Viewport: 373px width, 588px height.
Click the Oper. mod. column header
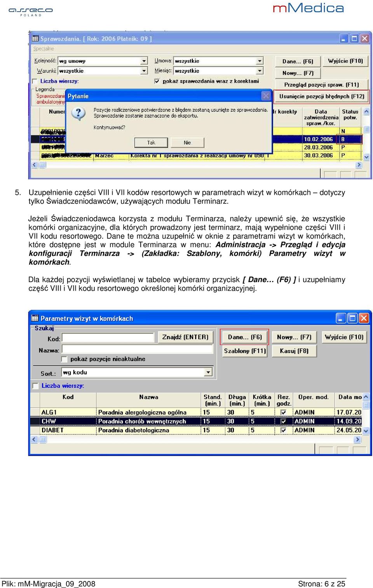pyautogui.click(x=314, y=400)
